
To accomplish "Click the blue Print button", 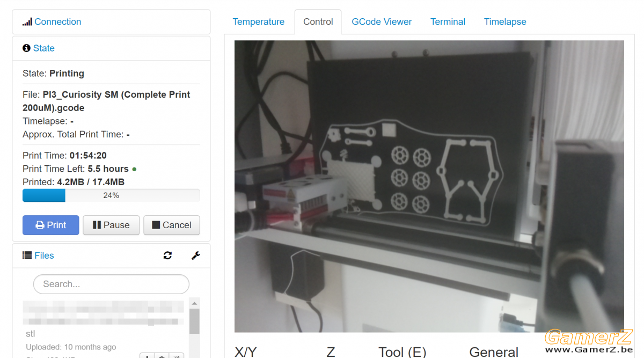I will [x=50, y=225].
